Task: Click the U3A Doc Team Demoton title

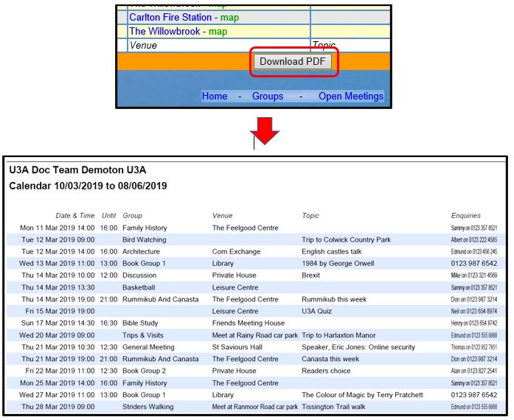Action: click(77, 170)
